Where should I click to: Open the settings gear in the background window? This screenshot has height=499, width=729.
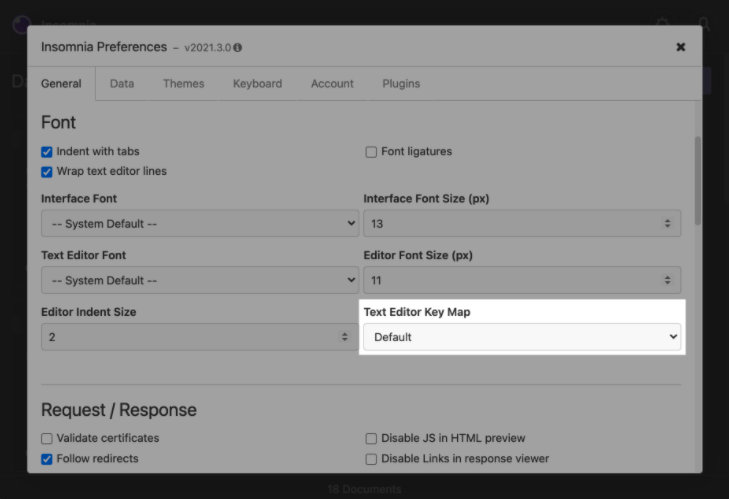point(662,23)
